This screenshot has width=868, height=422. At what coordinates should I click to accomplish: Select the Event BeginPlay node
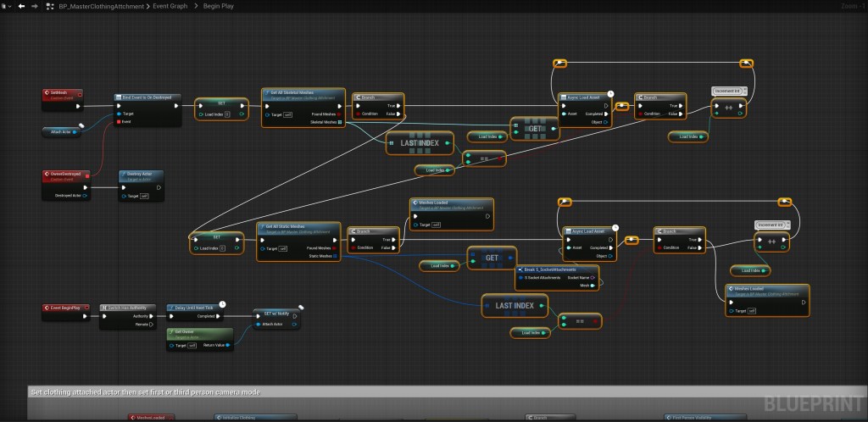click(63, 307)
